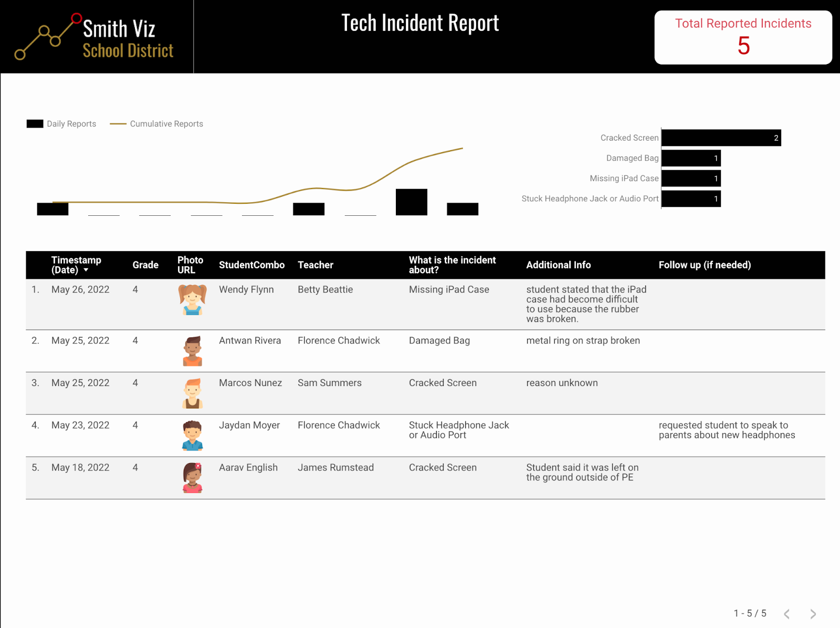Viewport: 840px width, 628px height.
Task: Select the May 23, 2022 date cell
Action: (80, 425)
